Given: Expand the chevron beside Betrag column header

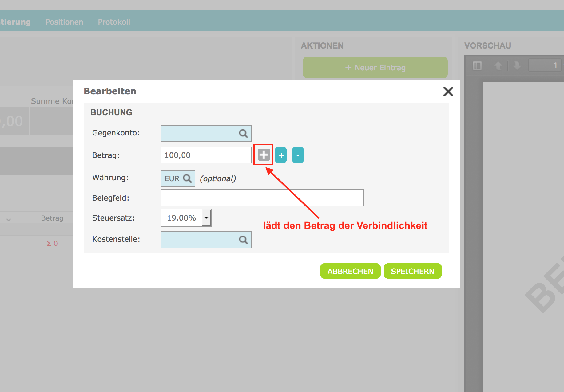Looking at the screenshot, I should [9, 219].
